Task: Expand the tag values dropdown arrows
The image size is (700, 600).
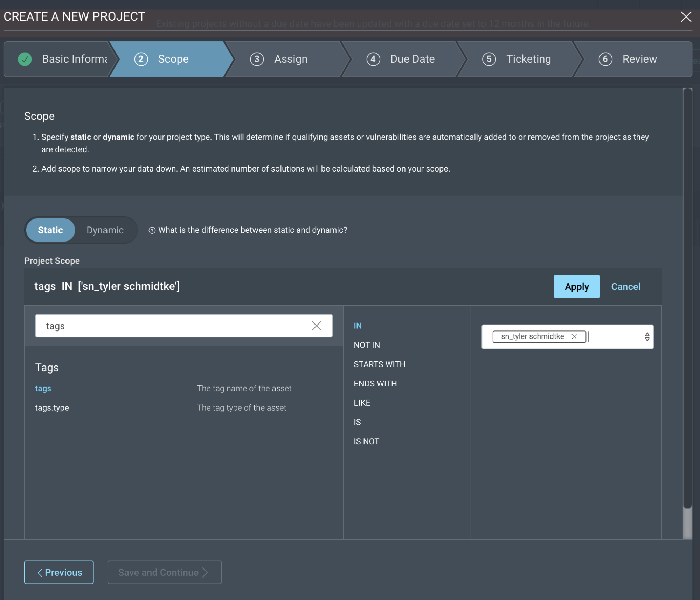Action: tap(647, 337)
